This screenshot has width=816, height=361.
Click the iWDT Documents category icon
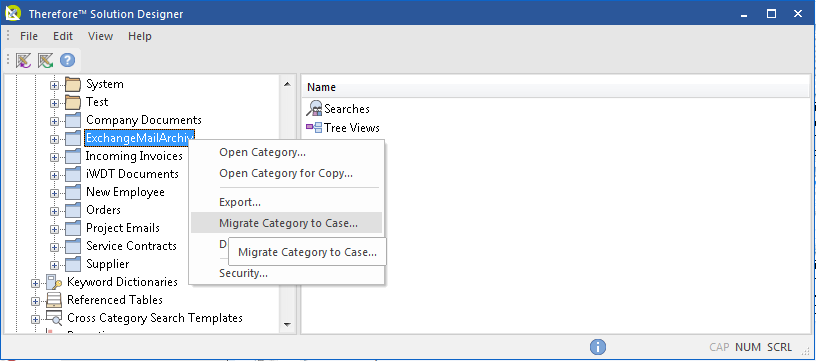pos(73,174)
